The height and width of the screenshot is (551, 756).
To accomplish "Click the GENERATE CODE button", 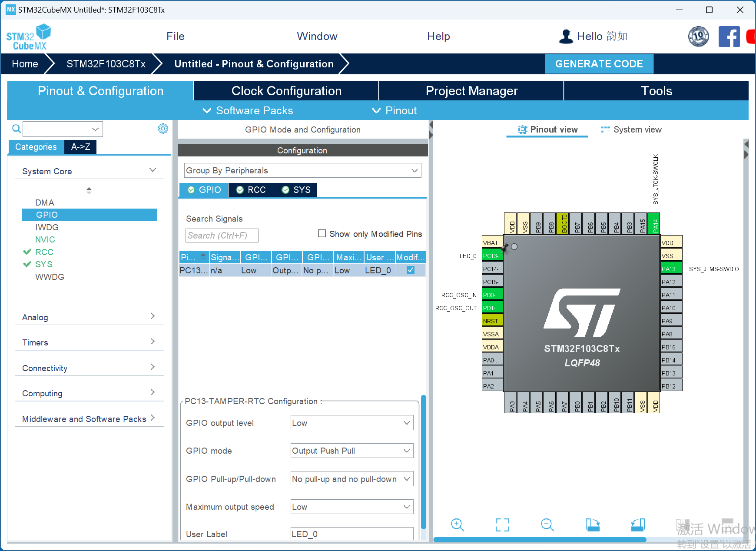I will (x=599, y=64).
